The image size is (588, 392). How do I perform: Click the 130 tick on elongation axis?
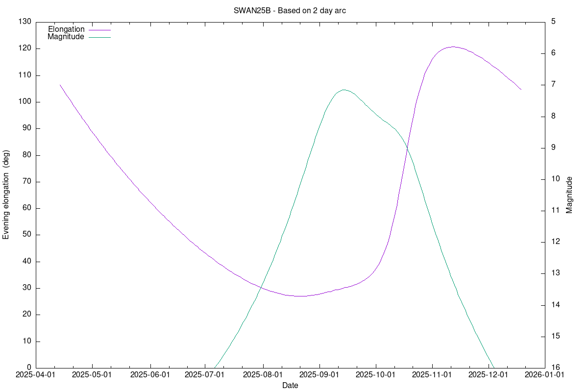click(x=26, y=22)
